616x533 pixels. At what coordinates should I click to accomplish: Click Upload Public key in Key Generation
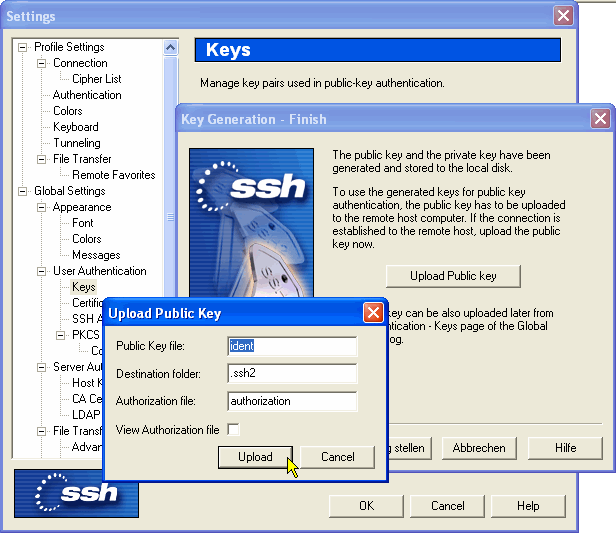click(453, 276)
